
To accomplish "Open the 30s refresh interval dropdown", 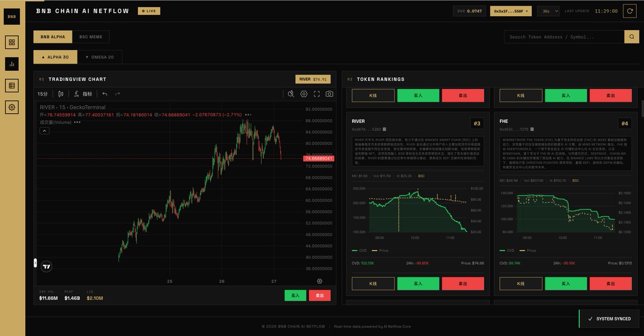I will (547, 11).
